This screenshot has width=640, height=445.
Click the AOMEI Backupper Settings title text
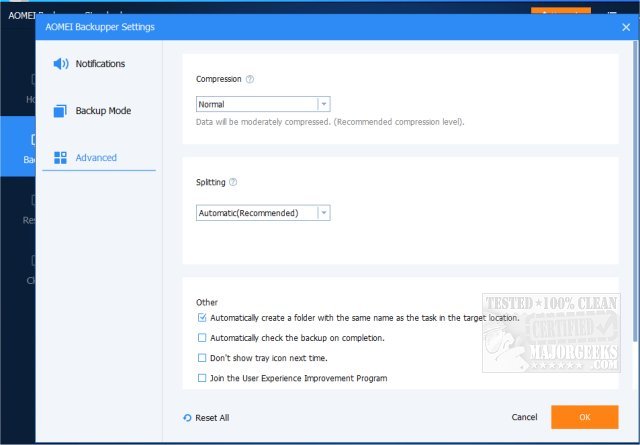tap(100, 27)
